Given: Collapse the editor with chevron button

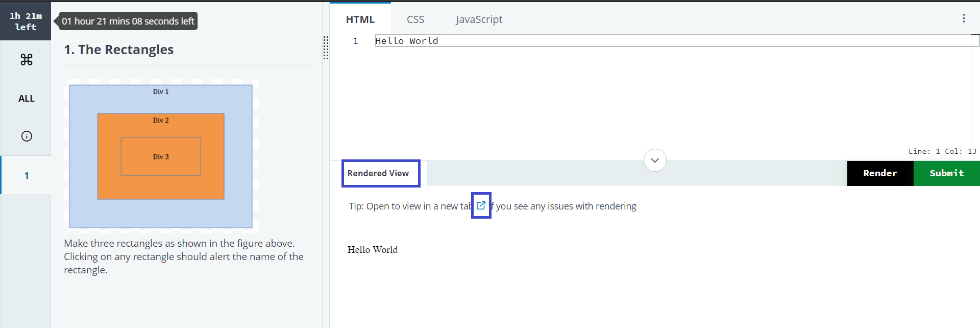Looking at the screenshot, I should click(655, 160).
